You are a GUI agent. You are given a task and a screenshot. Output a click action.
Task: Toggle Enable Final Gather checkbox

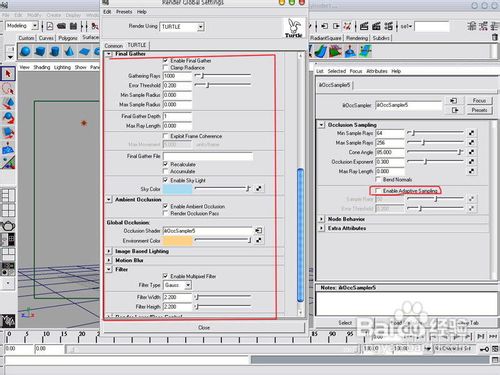(x=165, y=61)
